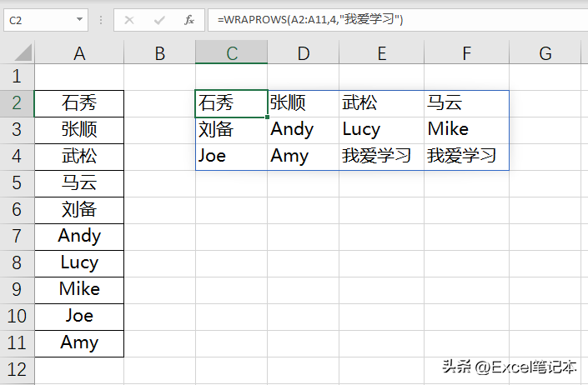Select row 6 header
The width and height of the screenshot is (588, 385).
pyautogui.click(x=17, y=211)
